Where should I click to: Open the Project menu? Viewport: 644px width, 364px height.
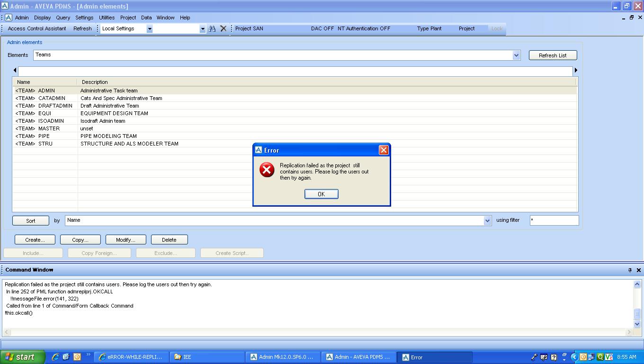click(x=128, y=18)
